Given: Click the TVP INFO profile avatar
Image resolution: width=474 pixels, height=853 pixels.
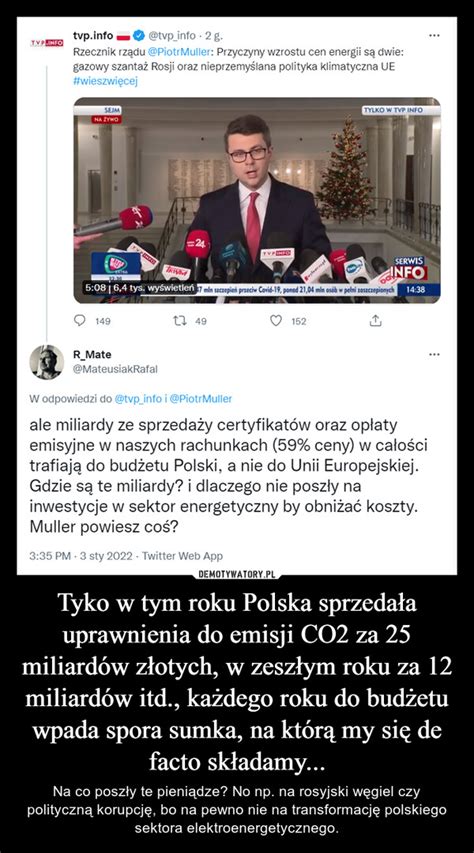Looking at the screenshot, I should [x=46, y=42].
